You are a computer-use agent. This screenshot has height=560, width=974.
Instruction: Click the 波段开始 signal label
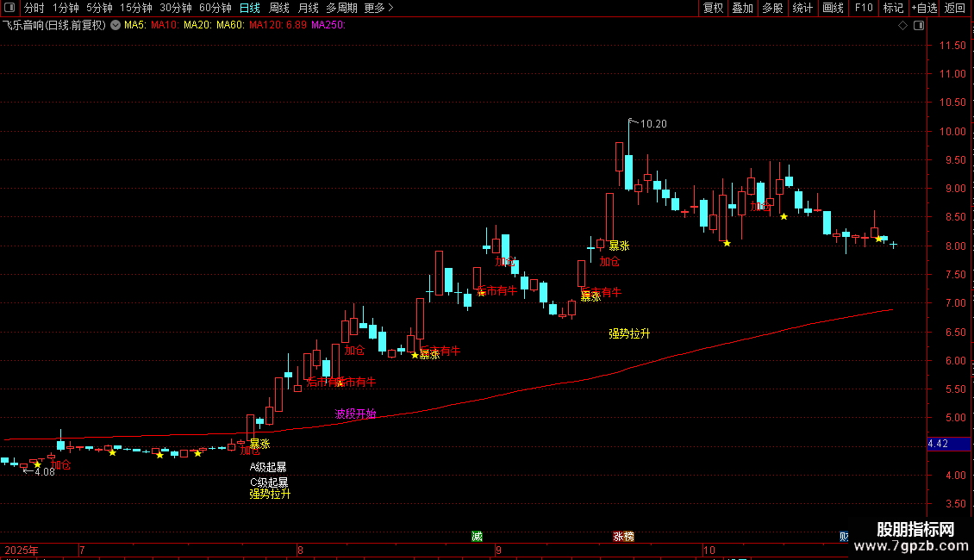coord(355,414)
